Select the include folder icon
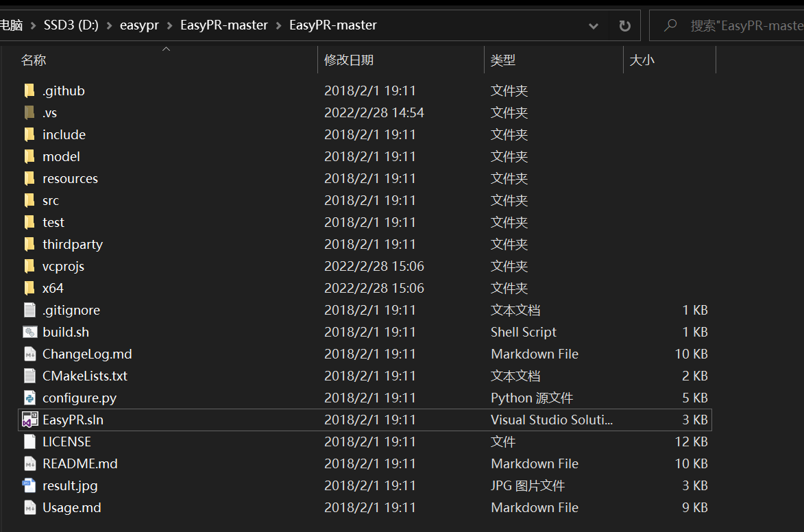Image resolution: width=804 pixels, height=532 pixels. tap(29, 135)
